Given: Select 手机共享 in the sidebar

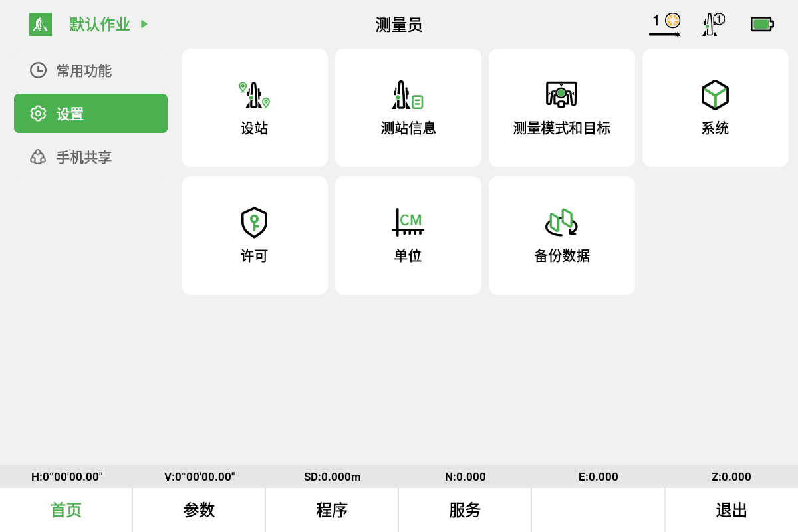Looking at the screenshot, I should (90, 157).
